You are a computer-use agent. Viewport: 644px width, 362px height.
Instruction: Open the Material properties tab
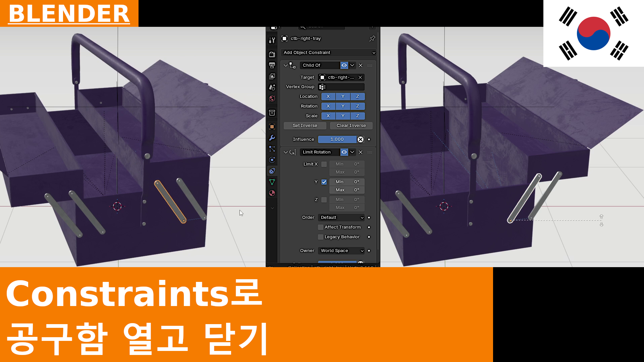[x=272, y=193]
